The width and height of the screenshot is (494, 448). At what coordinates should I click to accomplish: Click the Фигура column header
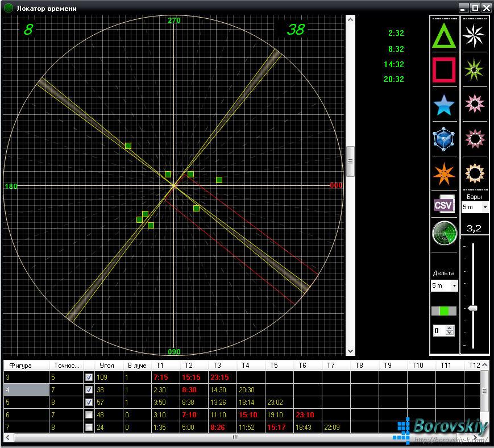27,366
